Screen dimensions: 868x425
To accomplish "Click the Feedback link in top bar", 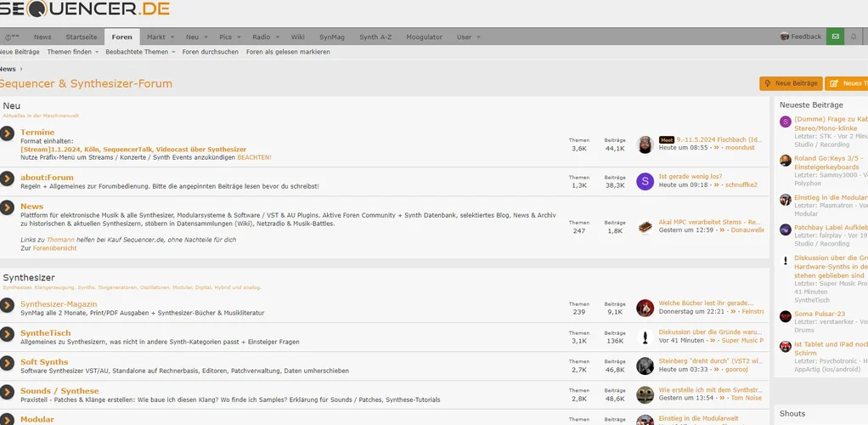I will [800, 37].
